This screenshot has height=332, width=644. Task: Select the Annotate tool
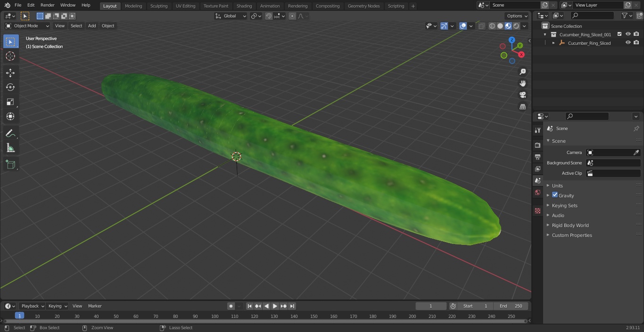click(x=10, y=134)
